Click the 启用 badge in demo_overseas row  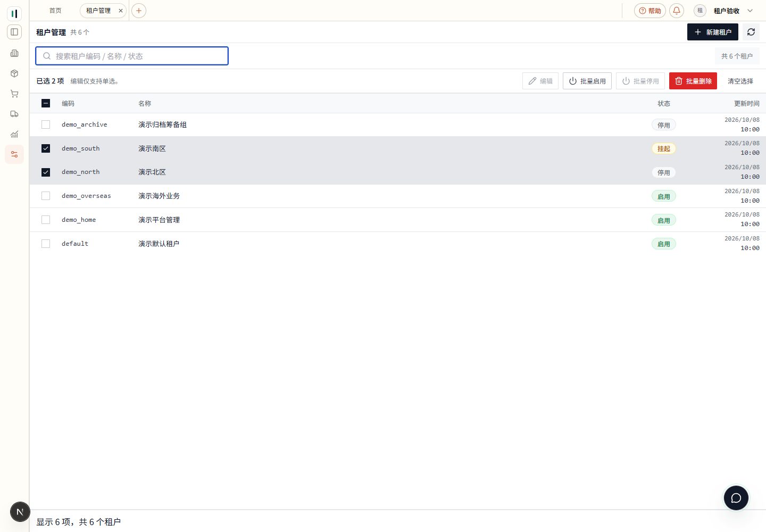click(x=664, y=196)
